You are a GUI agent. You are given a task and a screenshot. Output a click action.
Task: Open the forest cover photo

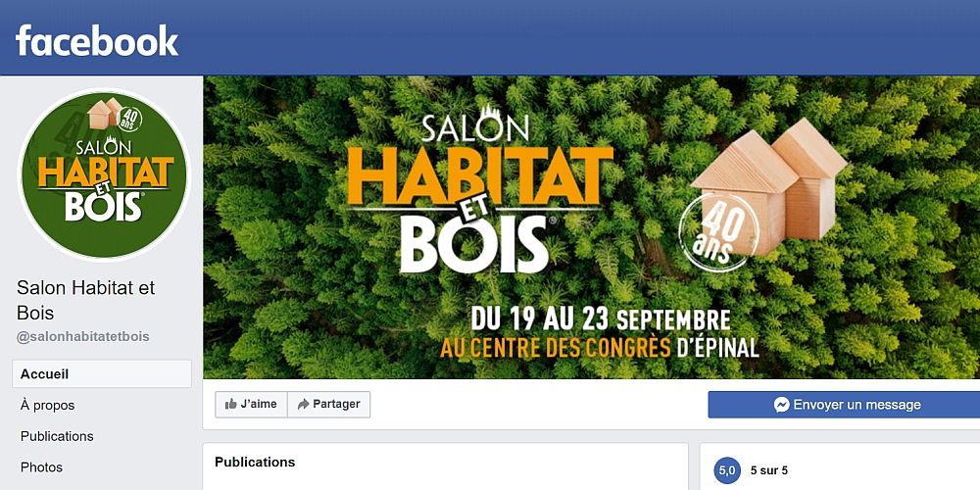point(591,227)
